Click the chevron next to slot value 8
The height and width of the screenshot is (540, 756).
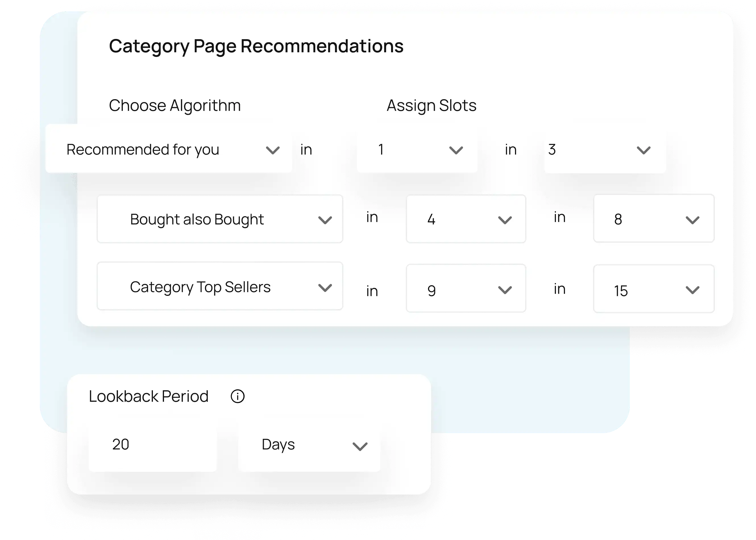click(x=693, y=220)
